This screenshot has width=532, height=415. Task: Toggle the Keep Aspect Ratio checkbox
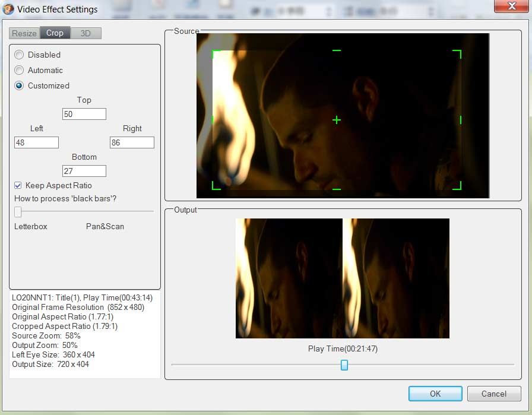tap(18, 185)
